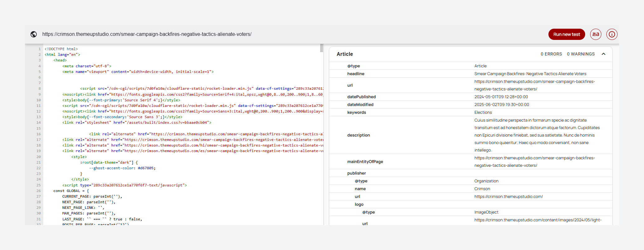Click the logo property row
This screenshot has width=644, height=250.
tap(471, 204)
